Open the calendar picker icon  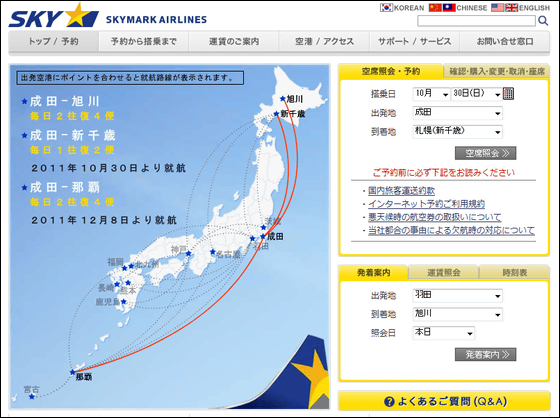click(508, 94)
